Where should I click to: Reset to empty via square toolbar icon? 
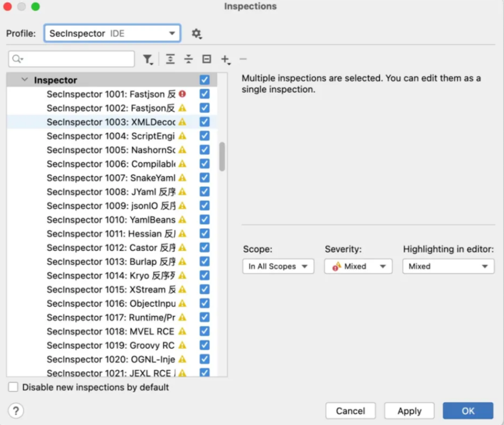[206, 59]
